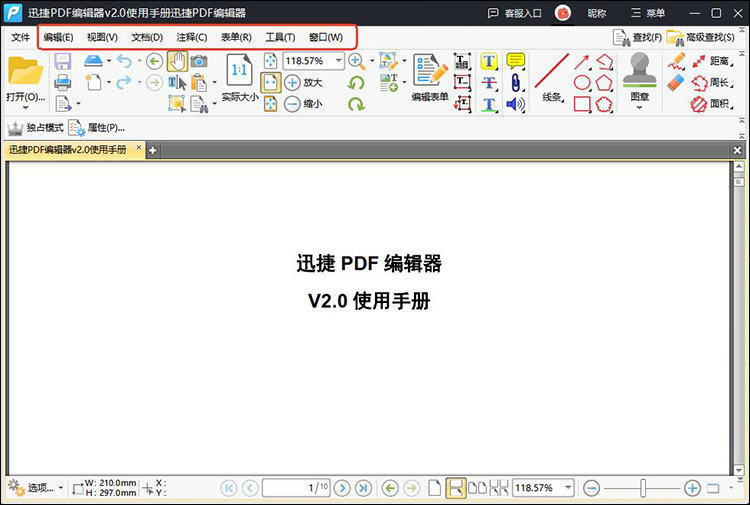This screenshot has height=505, width=750.
Task: Click the page number input field
Action: 296,488
